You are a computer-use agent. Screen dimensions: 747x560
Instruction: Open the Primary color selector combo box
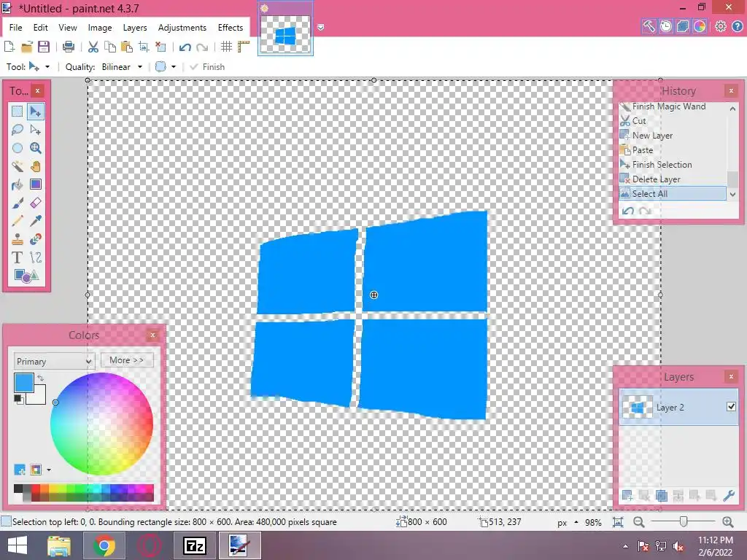click(x=54, y=361)
